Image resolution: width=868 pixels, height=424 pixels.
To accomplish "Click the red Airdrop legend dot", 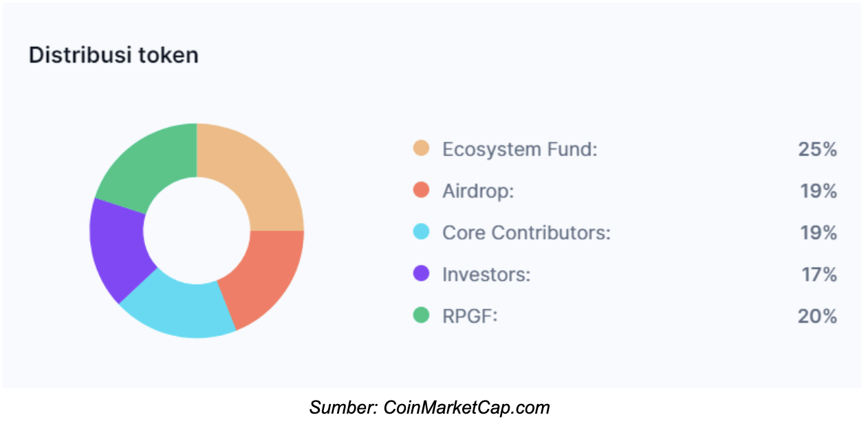I will [421, 190].
